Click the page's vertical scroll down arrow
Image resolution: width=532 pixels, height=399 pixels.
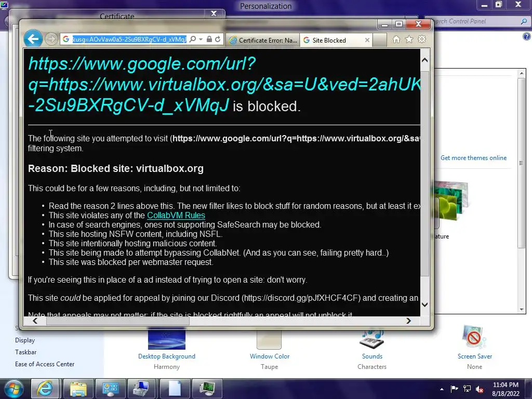coord(424,304)
